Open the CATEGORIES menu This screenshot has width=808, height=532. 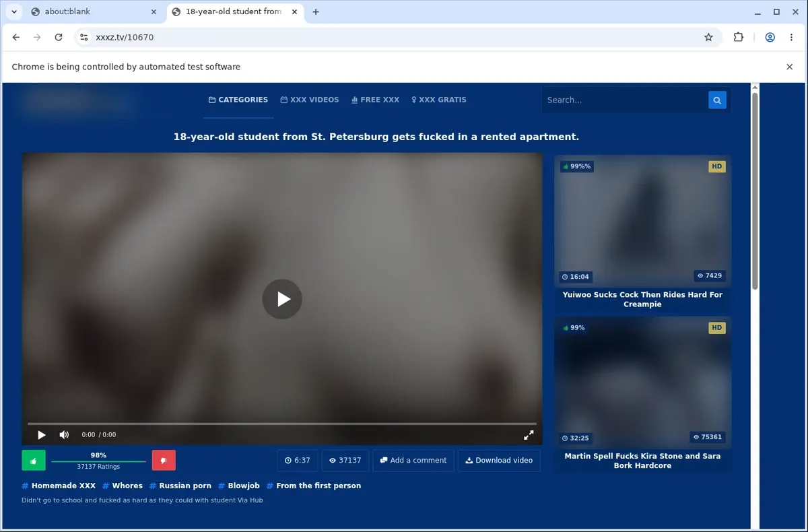pyautogui.click(x=238, y=100)
